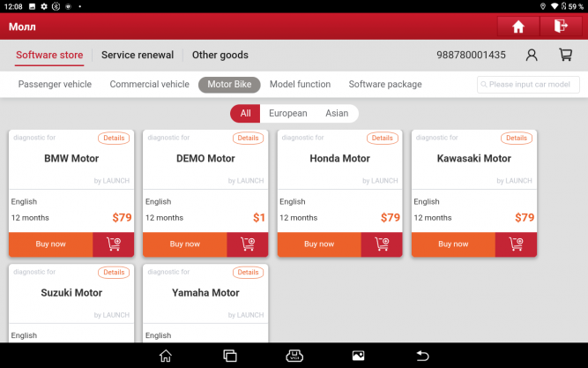588x368 pixels.
Task: Select Software package category
Action: (x=385, y=85)
